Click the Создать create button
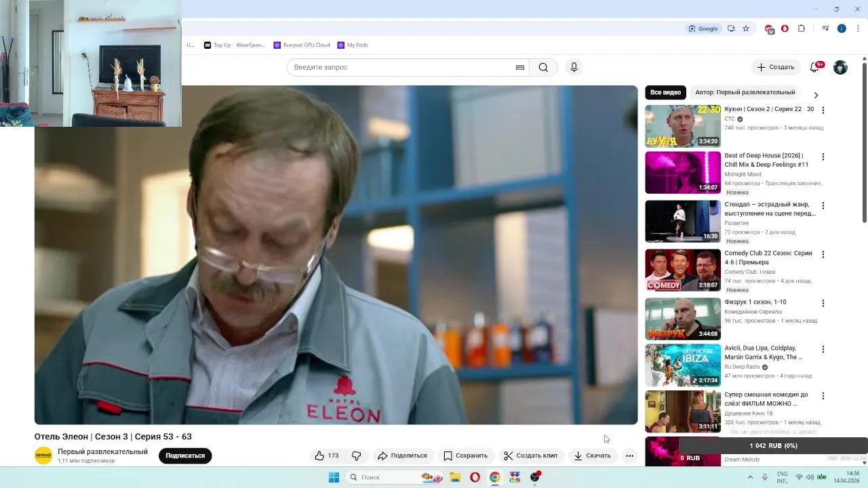The width and height of the screenshot is (868, 488). point(775,67)
